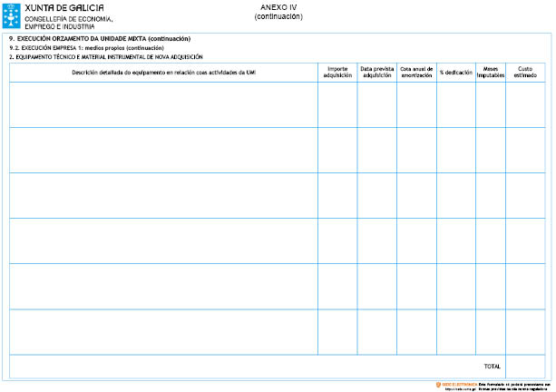Click last row Custo estimado cell

(x=525, y=331)
